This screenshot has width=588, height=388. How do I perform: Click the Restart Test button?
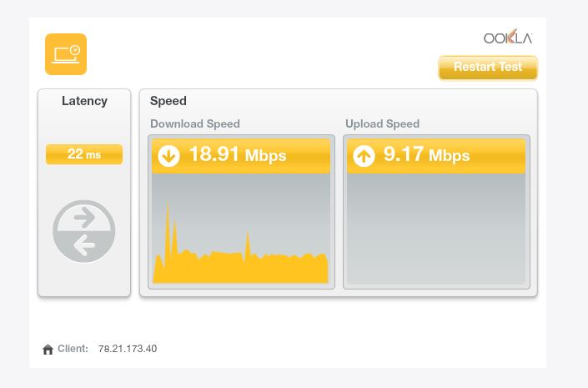[488, 68]
